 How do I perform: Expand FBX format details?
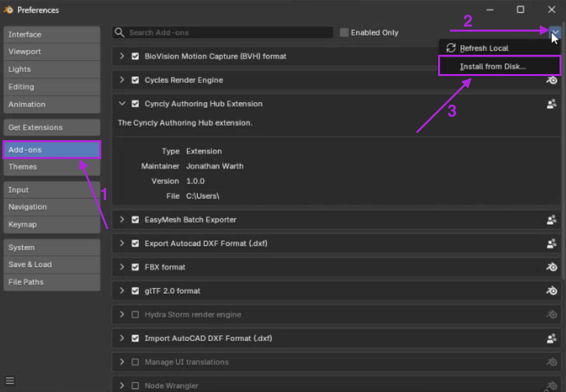click(122, 267)
